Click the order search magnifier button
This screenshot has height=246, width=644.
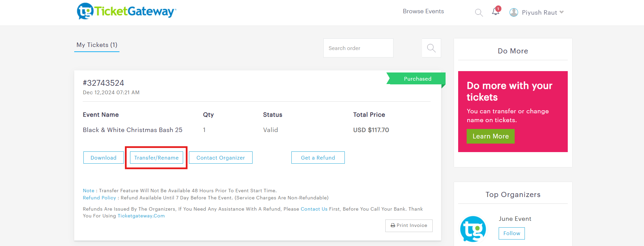point(431,48)
